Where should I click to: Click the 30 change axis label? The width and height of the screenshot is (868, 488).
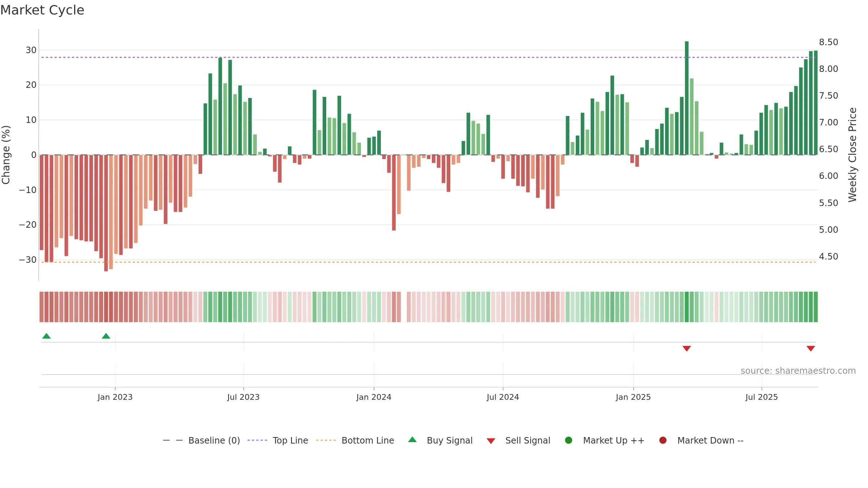click(31, 50)
